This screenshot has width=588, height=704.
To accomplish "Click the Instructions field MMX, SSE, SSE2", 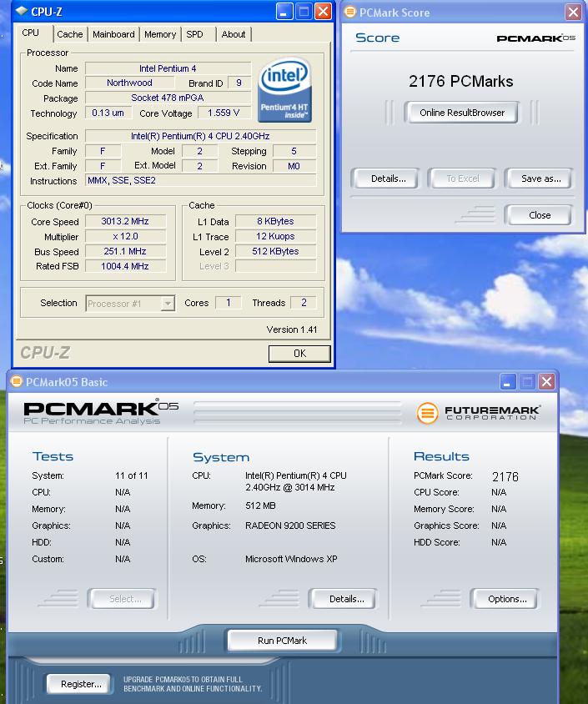I will [x=200, y=180].
